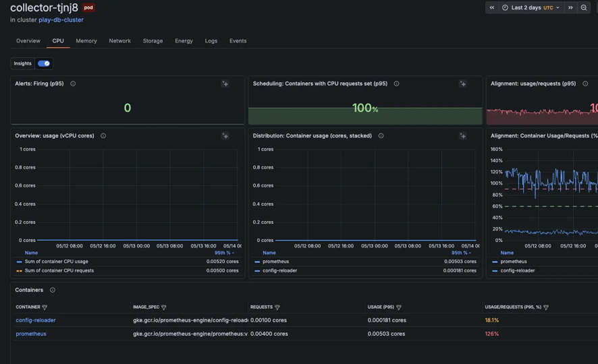Switch to the Logs tab
Viewport: 598px width, 364px height.
pos(211,40)
